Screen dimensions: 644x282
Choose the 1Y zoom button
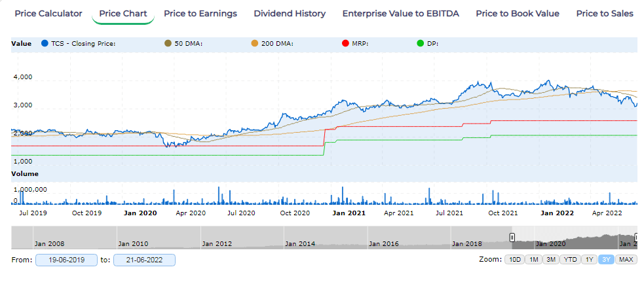click(x=590, y=260)
